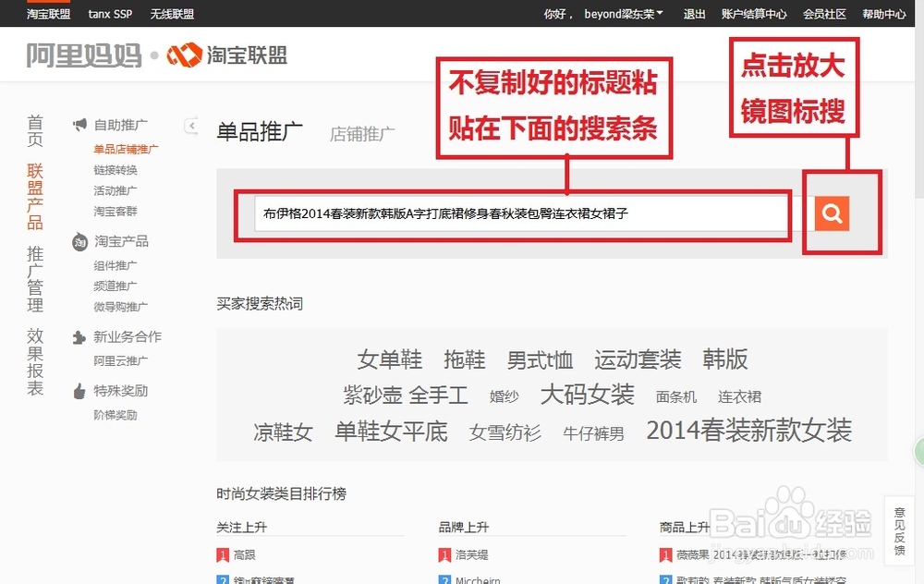
Task: Switch to the 单品推广 tab
Action: (x=260, y=131)
